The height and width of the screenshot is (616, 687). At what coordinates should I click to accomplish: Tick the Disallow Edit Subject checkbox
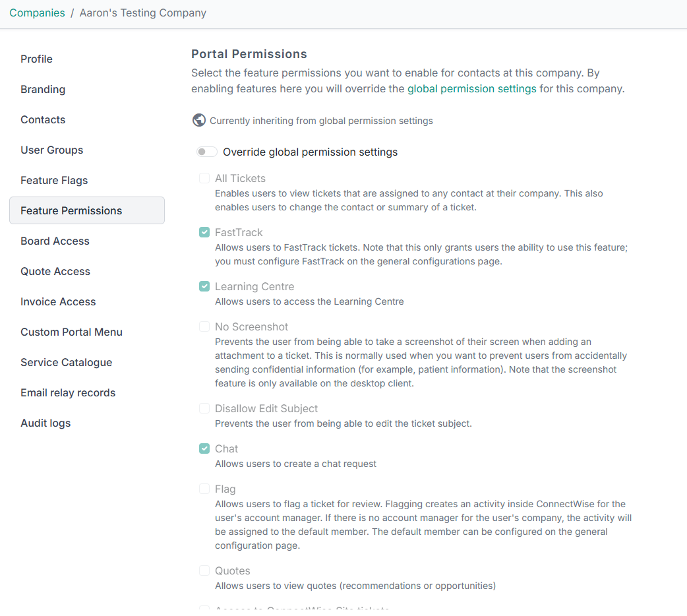click(204, 408)
